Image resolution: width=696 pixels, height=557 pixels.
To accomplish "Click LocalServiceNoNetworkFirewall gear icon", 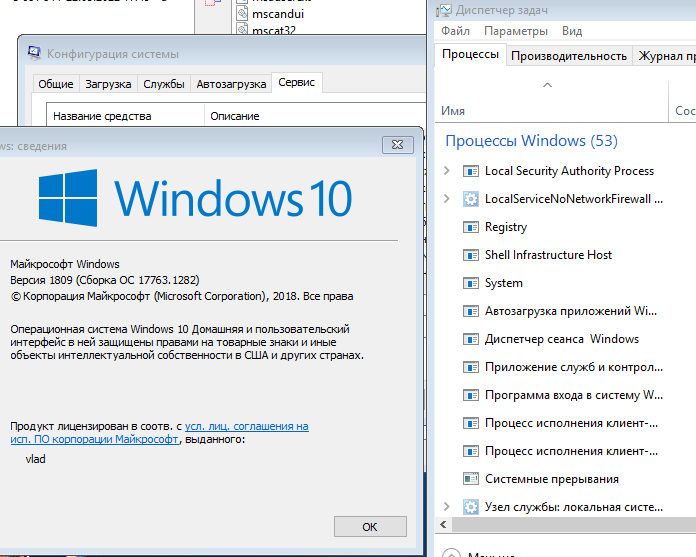I will [x=471, y=199].
